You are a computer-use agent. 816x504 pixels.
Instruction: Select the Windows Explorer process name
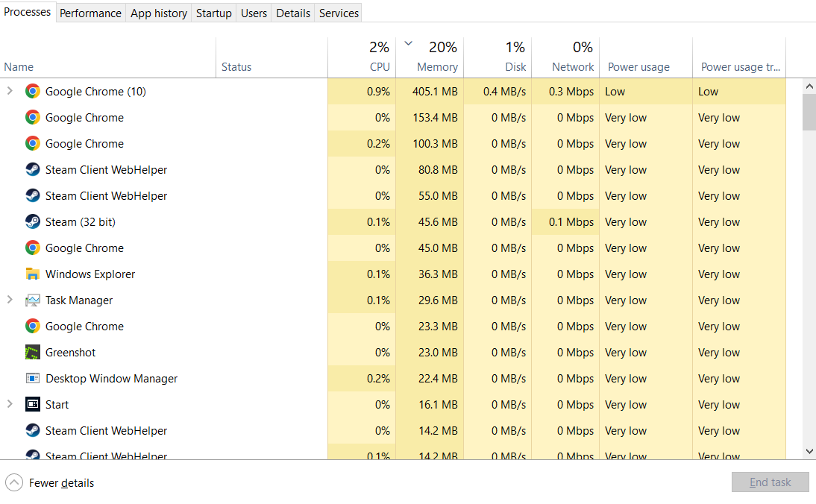point(90,274)
